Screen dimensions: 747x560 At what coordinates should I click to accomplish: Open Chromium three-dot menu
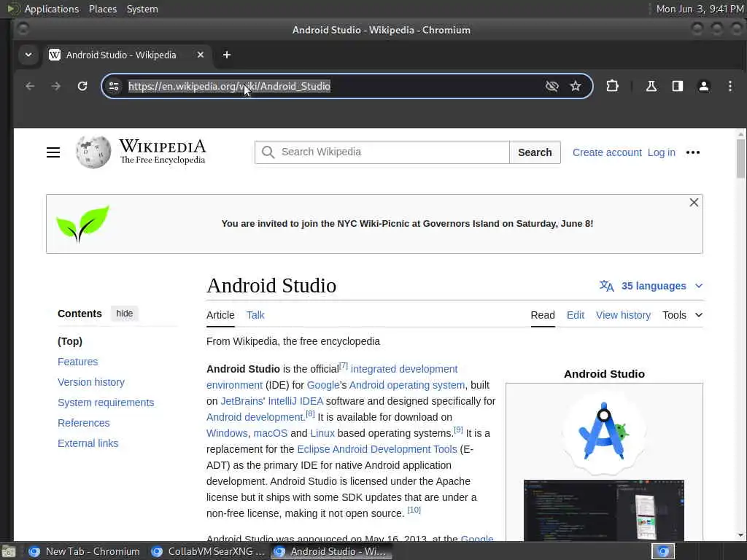coord(729,86)
